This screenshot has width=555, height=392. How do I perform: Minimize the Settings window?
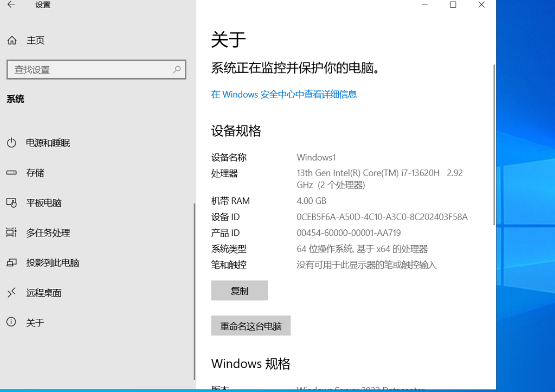point(424,5)
